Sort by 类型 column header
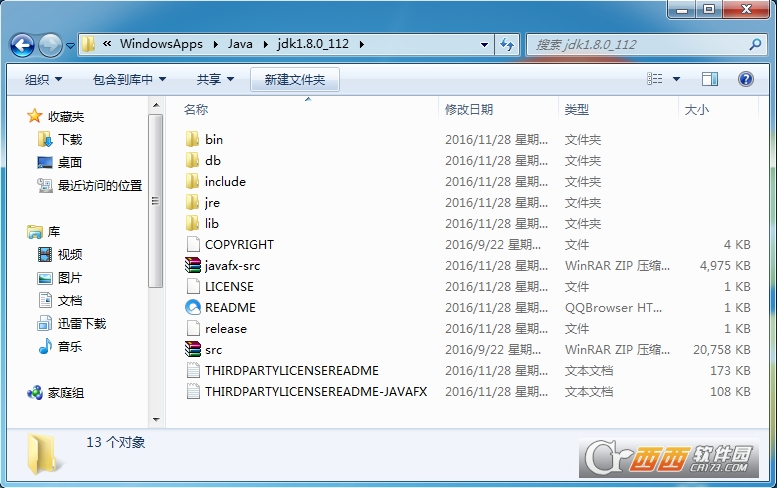Viewport: 779px width, 488px height. [576, 109]
